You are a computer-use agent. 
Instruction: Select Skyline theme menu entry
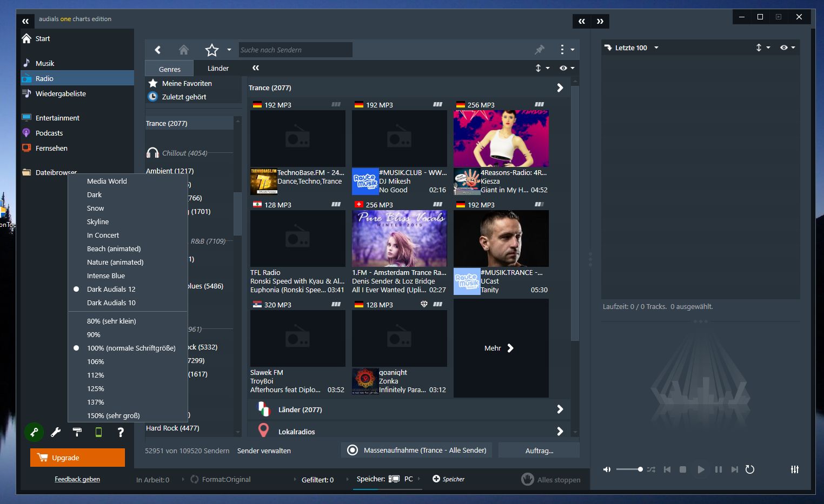point(128,221)
